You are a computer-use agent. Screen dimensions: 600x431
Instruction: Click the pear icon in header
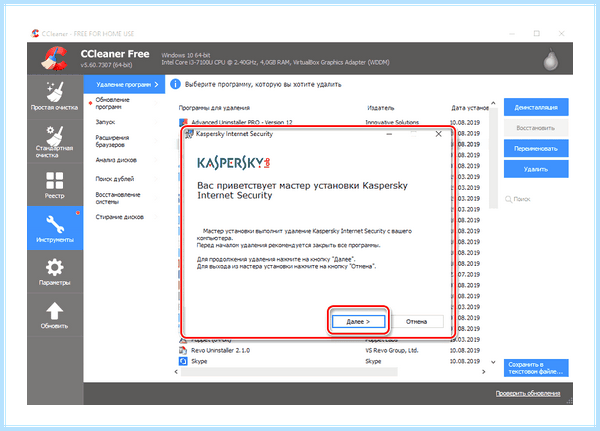[x=551, y=59]
